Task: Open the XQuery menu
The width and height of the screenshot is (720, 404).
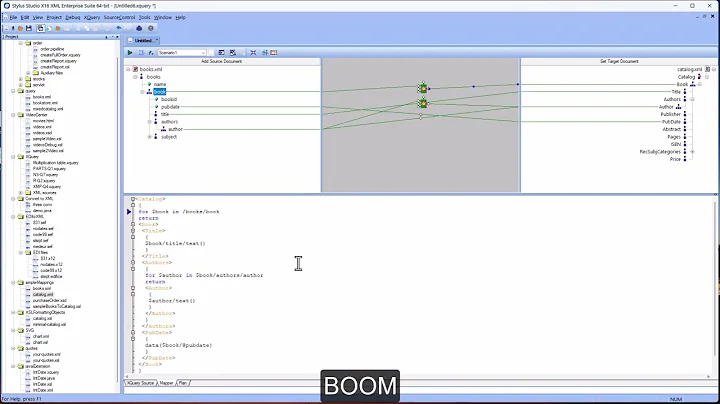Action: [x=92, y=17]
